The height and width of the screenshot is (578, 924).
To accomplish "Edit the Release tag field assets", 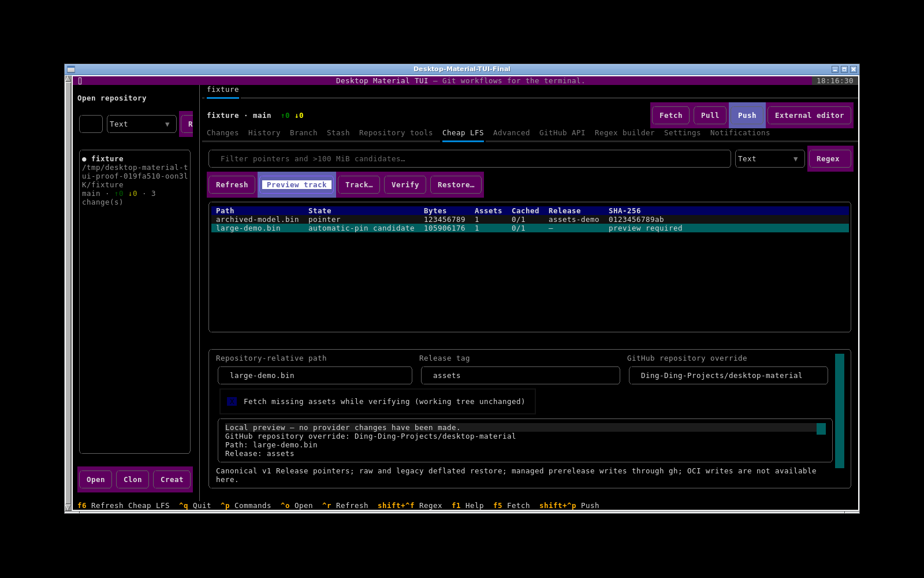I will pos(520,376).
